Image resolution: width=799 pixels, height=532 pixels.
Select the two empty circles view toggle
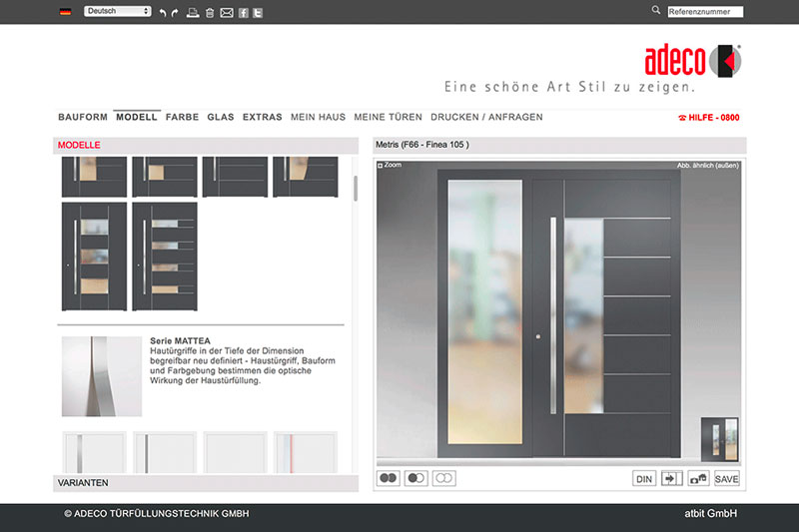(444, 479)
